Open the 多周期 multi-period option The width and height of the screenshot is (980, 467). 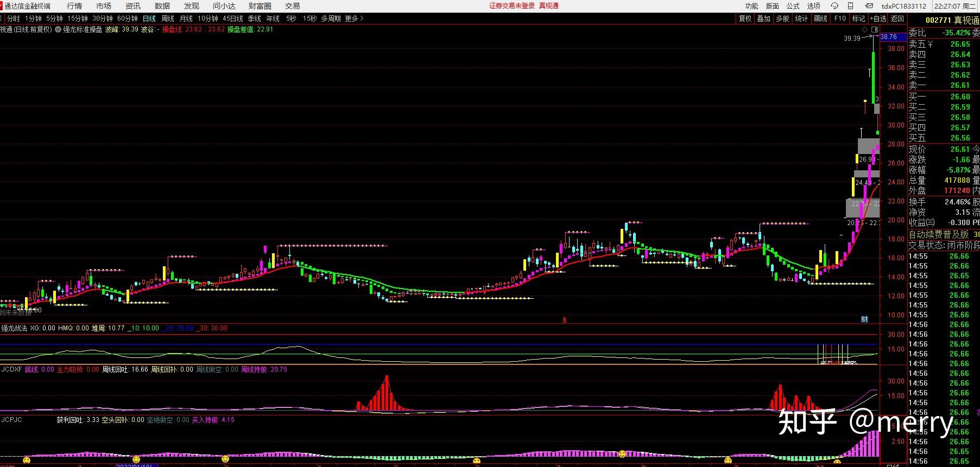[x=331, y=18]
